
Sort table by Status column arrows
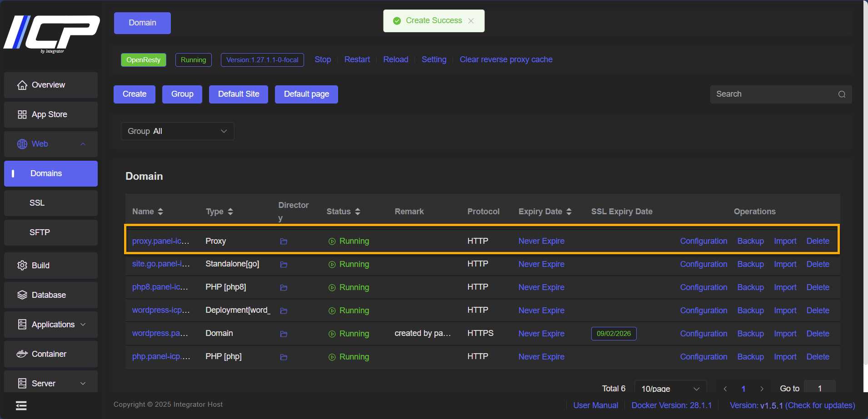click(358, 212)
